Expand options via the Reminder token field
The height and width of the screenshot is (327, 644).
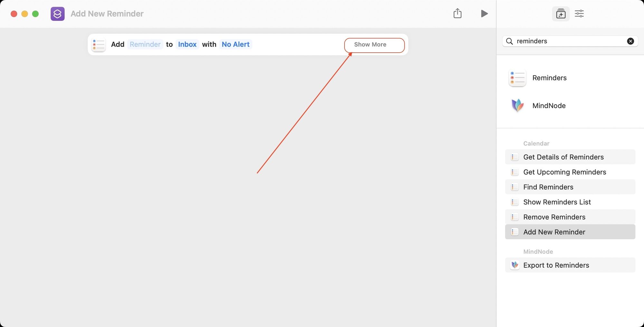tap(145, 44)
